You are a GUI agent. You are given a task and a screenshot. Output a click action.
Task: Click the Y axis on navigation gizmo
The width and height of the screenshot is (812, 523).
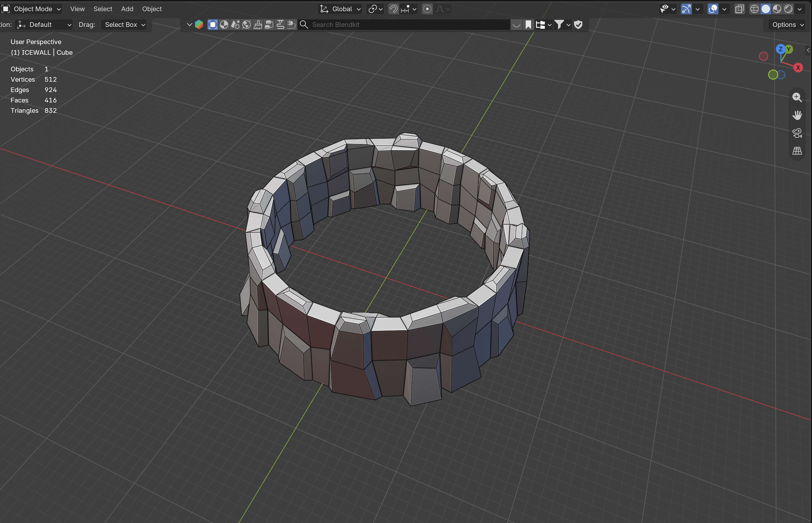coord(789,49)
